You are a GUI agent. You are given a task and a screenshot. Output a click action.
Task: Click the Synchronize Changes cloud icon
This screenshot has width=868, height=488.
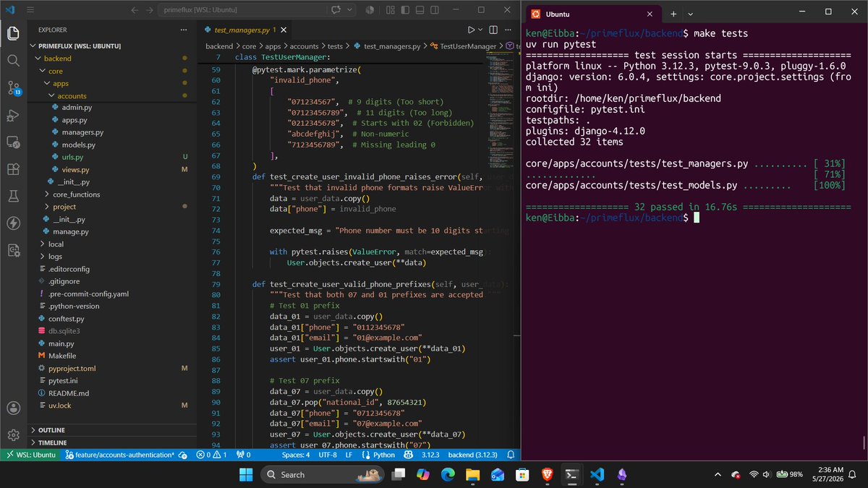pos(182,455)
